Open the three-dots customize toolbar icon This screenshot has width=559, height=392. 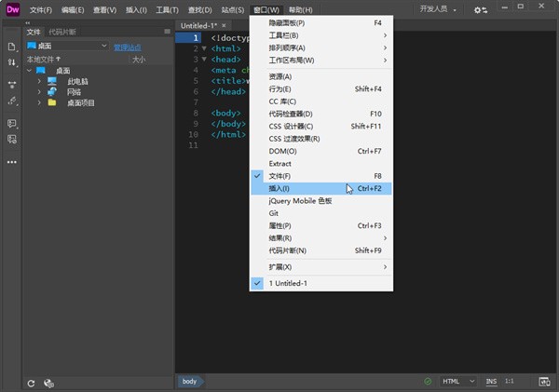pyautogui.click(x=12, y=161)
